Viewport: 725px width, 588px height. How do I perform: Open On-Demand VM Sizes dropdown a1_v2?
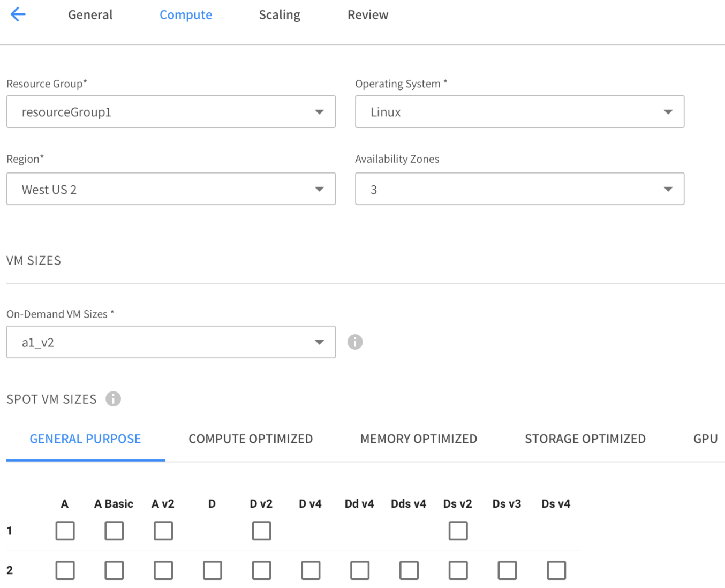[171, 342]
